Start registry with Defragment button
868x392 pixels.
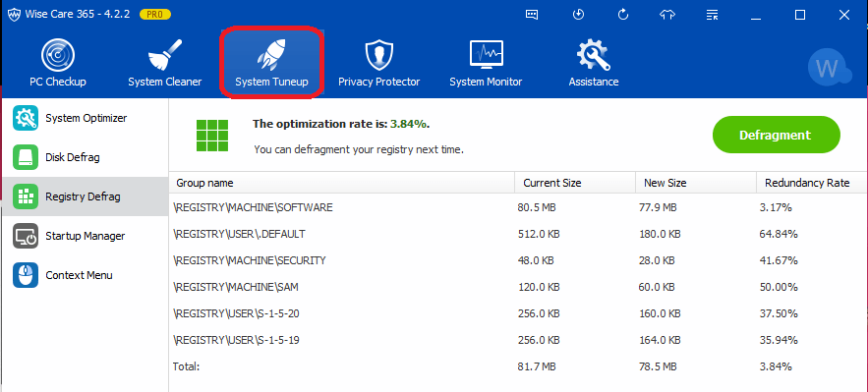(777, 135)
